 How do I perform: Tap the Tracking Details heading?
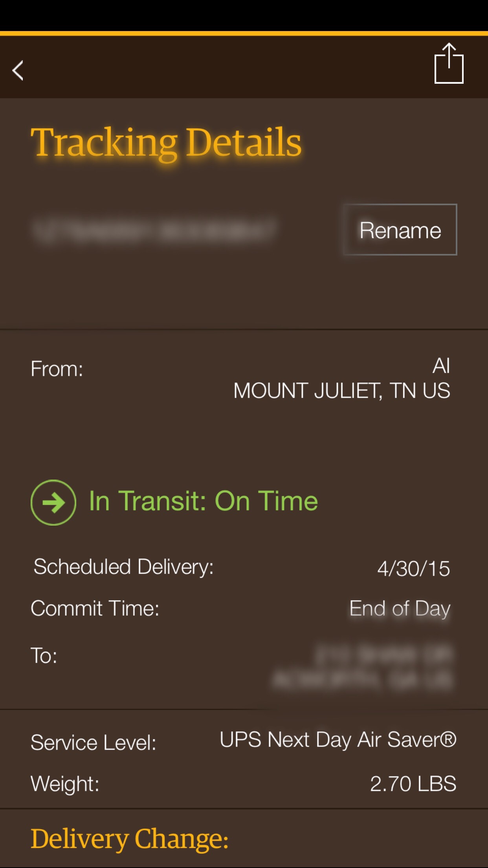point(166,143)
